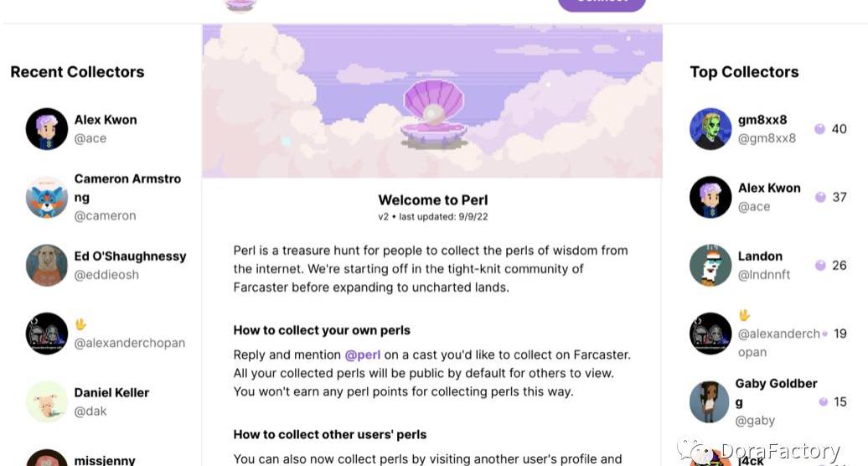Select Ed O'Shaughnessy's profile picture
This screenshot has height=466, width=868.
click(47, 265)
